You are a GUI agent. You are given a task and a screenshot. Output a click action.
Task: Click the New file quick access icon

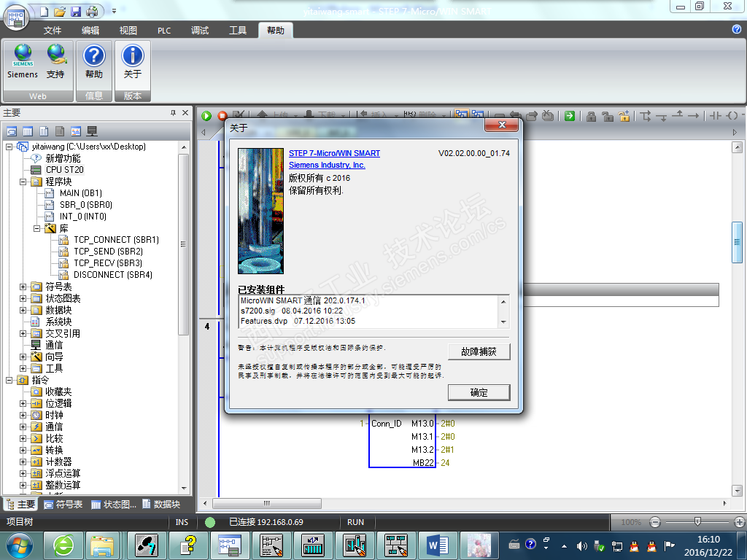point(44,11)
